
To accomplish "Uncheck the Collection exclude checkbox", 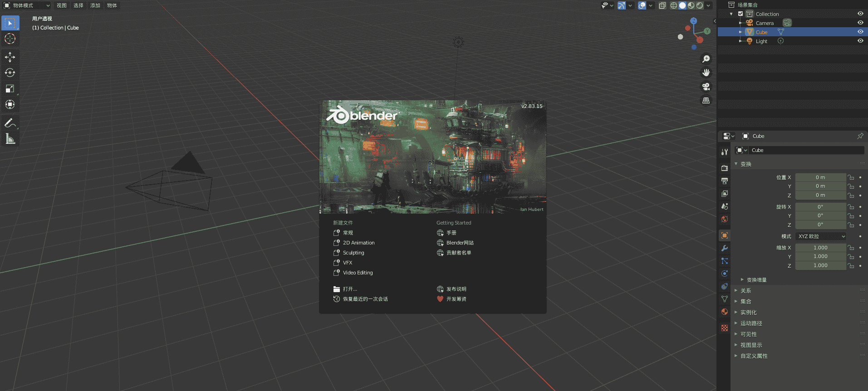I will pyautogui.click(x=740, y=14).
